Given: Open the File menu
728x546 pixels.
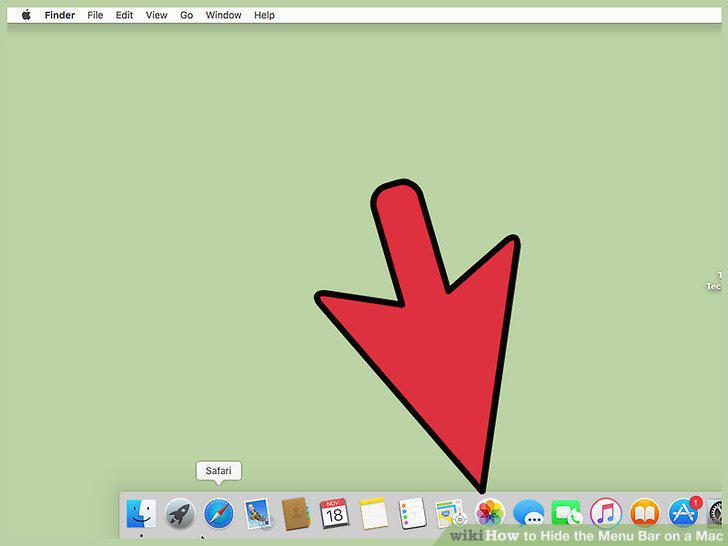Looking at the screenshot, I should click(x=95, y=15).
